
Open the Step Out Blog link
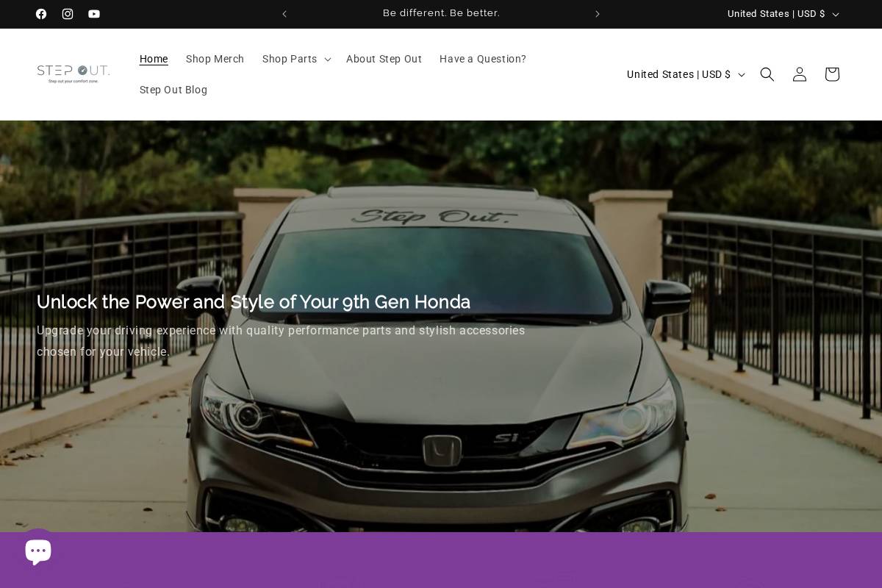point(173,90)
